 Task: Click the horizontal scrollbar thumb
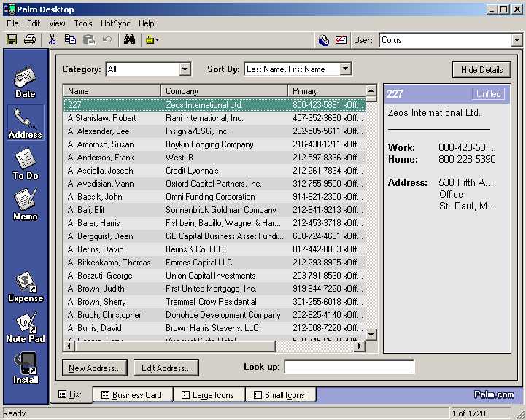pyautogui.click(x=175, y=346)
